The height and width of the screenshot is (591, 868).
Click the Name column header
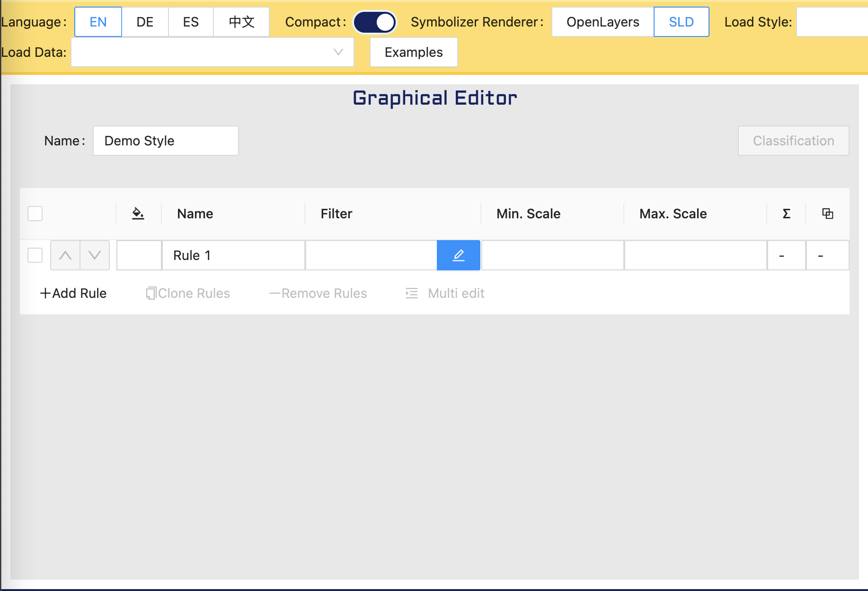click(x=195, y=214)
